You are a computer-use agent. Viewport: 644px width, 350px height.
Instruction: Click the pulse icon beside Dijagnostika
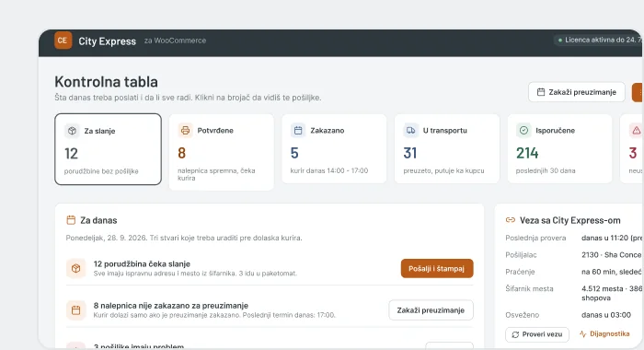tap(582, 334)
